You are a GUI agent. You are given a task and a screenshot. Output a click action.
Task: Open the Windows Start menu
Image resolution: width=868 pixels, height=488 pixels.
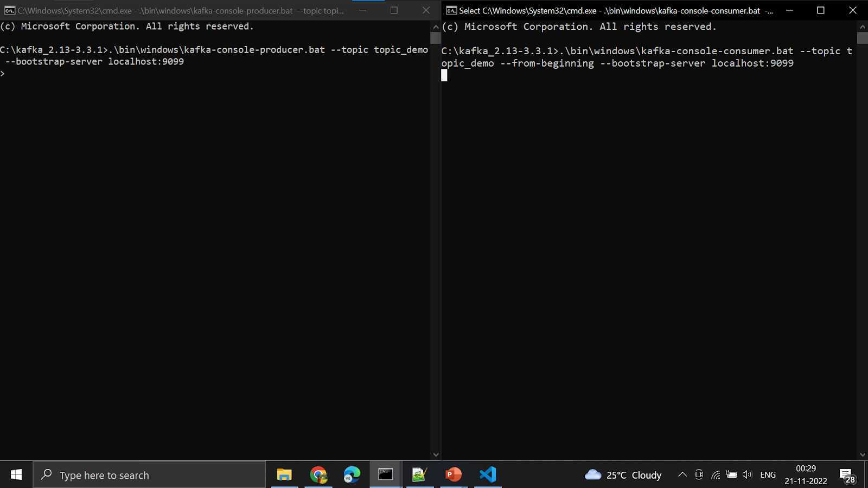[x=16, y=475]
